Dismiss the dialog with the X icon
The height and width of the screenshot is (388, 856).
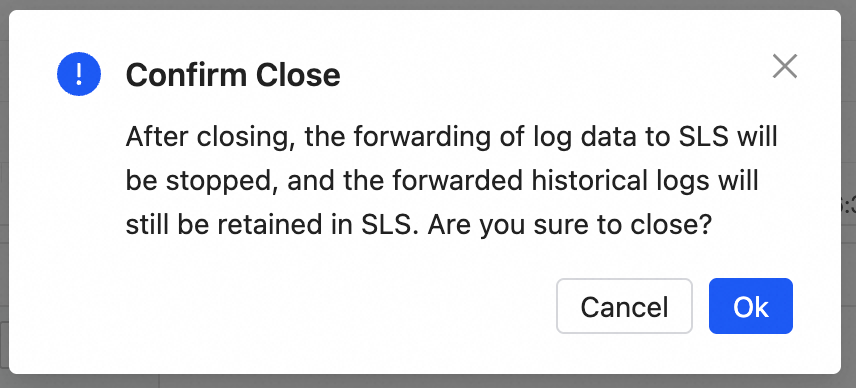click(x=785, y=67)
